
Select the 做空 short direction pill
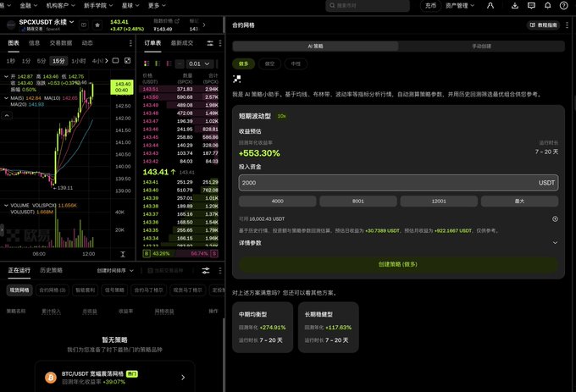click(x=269, y=63)
